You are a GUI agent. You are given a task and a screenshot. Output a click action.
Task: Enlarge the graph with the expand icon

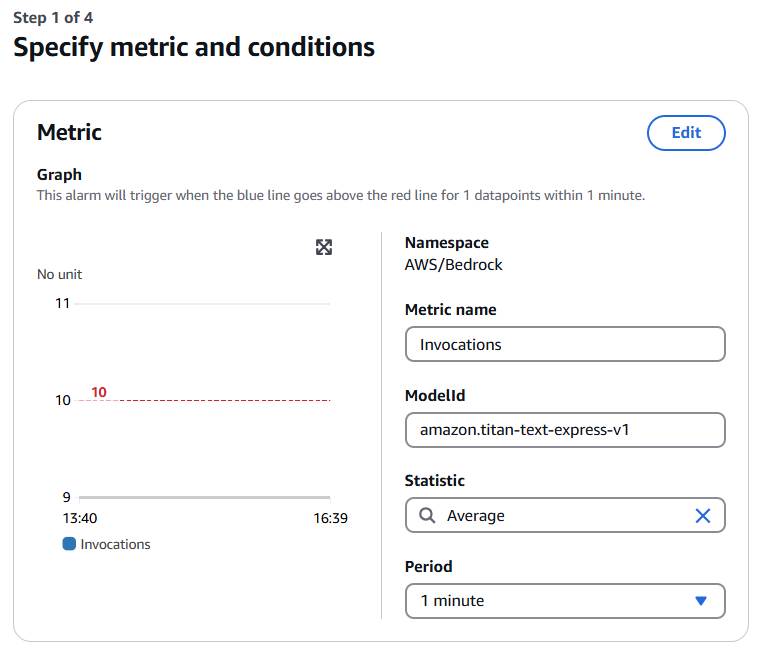point(324,247)
